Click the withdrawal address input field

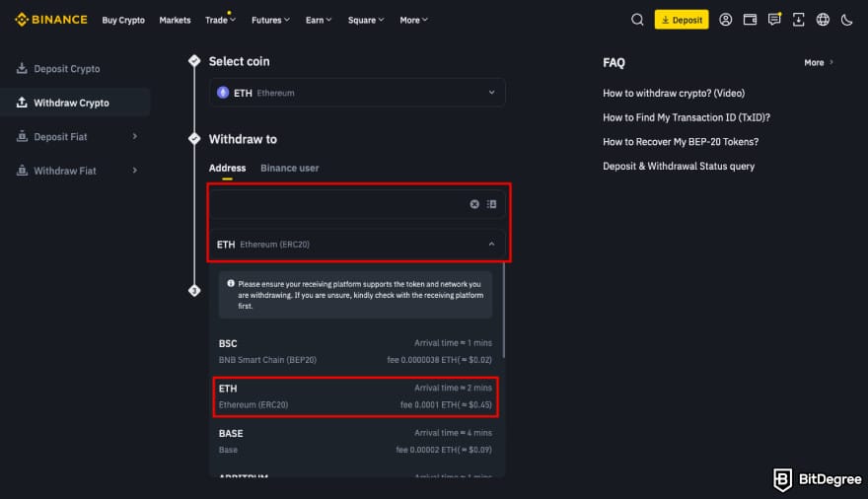(x=357, y=204)
